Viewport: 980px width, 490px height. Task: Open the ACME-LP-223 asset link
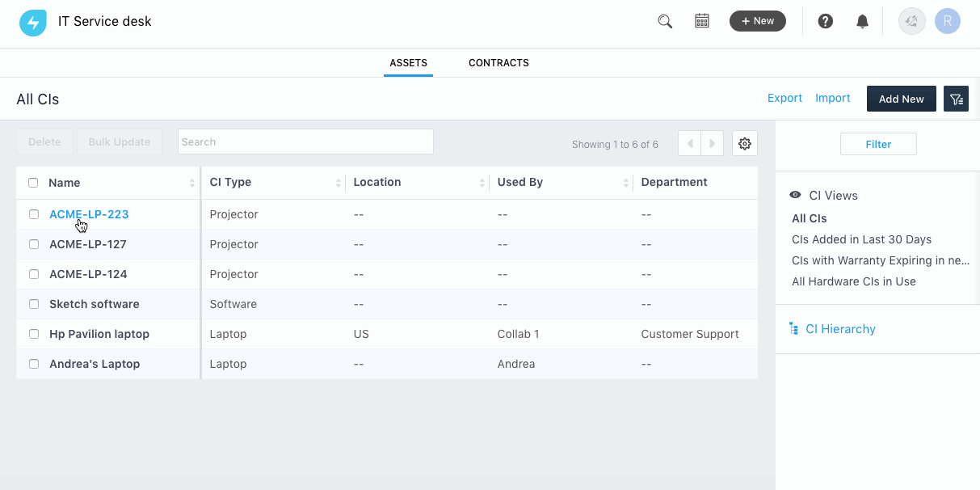point(89,214)
